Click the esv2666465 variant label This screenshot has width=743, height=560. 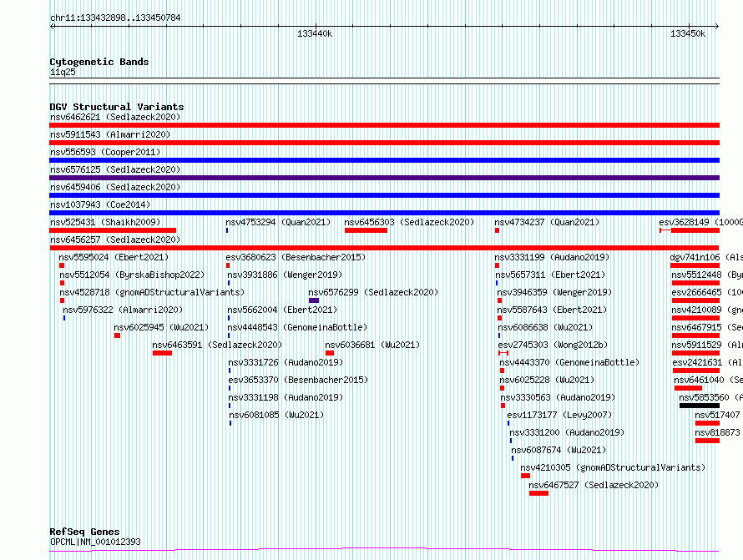point(707,292)
